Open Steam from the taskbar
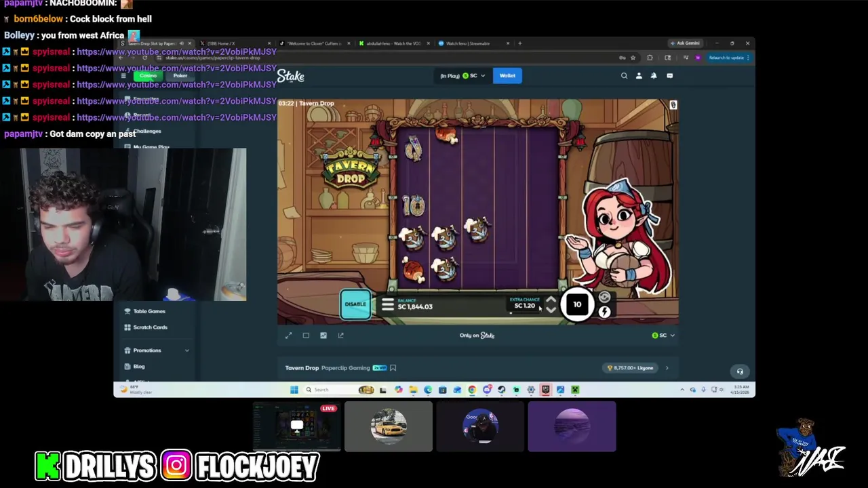This screenshot has height=488, width=868. pyautogui.click(x=501, y=390)
